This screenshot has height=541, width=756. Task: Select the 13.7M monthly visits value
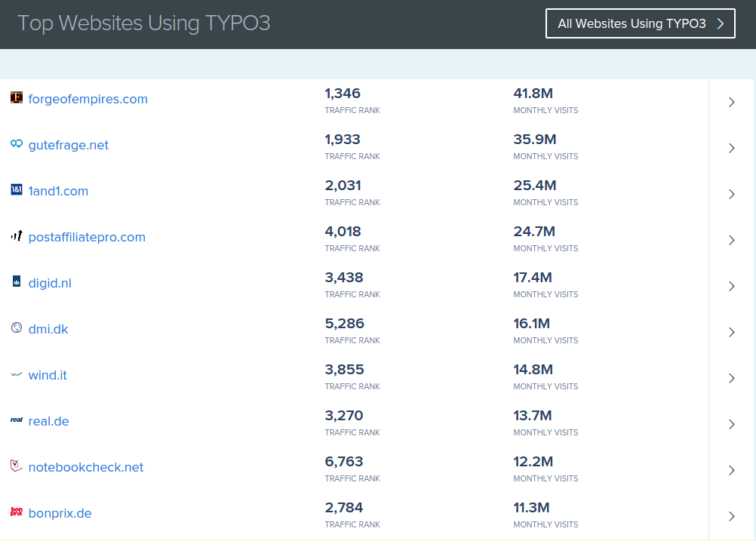point(532,416)
